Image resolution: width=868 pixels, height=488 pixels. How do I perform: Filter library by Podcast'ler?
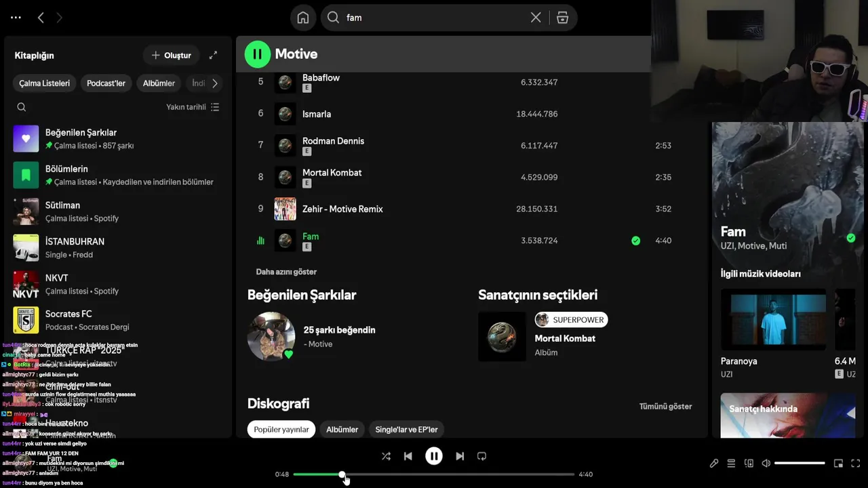click(106, 83)
